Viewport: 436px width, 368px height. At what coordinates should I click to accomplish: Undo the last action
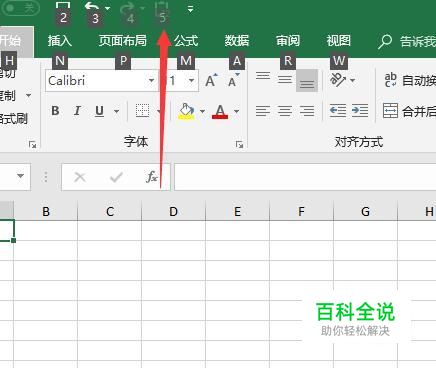point(92,7)
